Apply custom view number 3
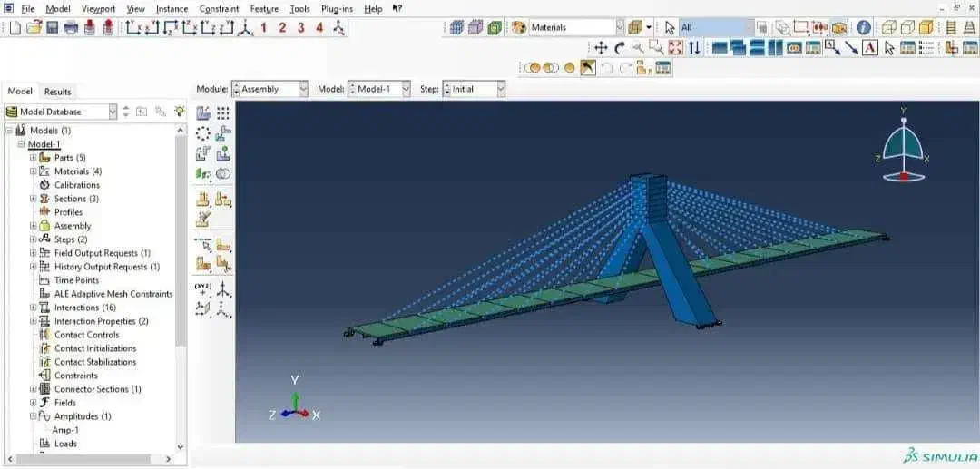The height and width of the screenshot is (469, 980). tap(300, 27)
